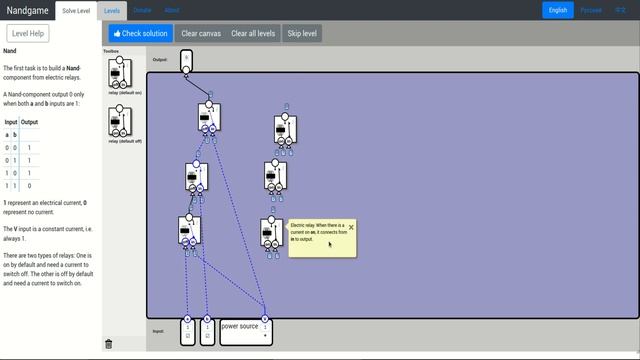
Task: Click the thumbs-up icon on Check solution
Action: (117, 33)
